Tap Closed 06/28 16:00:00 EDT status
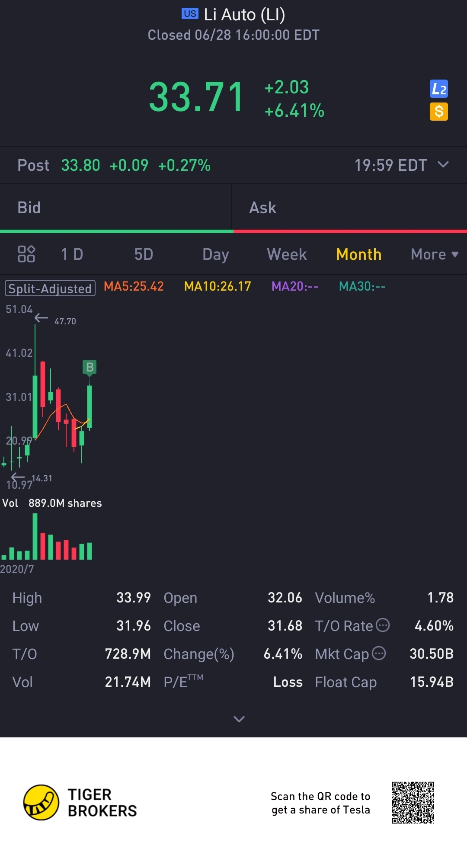Image resolution: width=467 pixels, height=868 pixels. tap(233, 35)
